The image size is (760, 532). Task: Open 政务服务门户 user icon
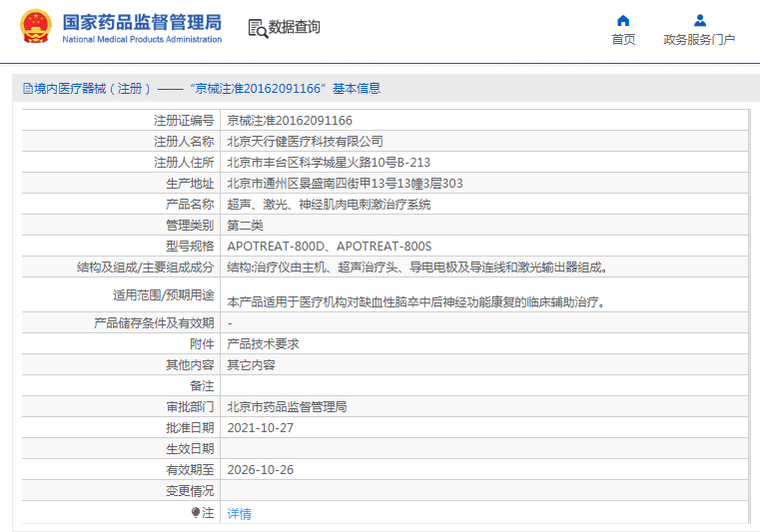[699, 21]
